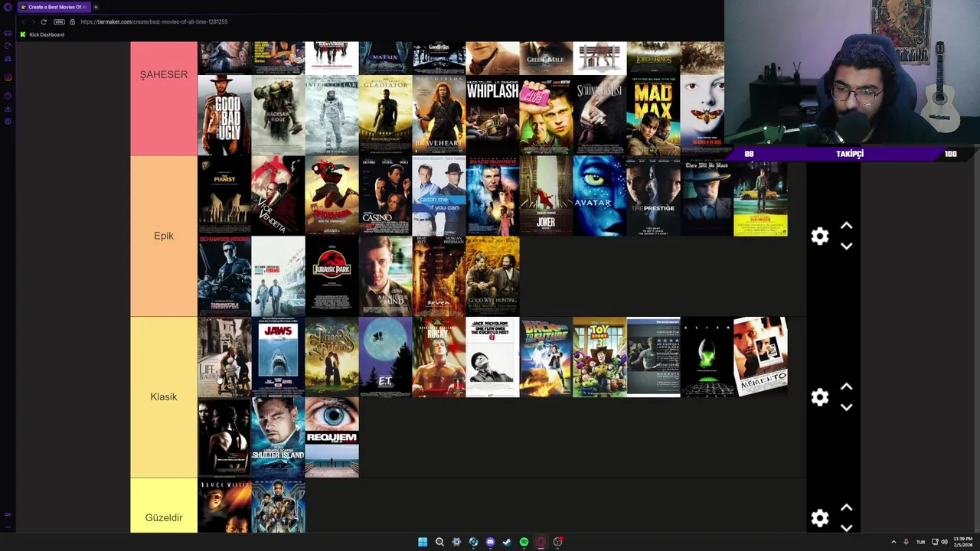
Task: Click the orange Epik tier label
Action: pos(164,236)
